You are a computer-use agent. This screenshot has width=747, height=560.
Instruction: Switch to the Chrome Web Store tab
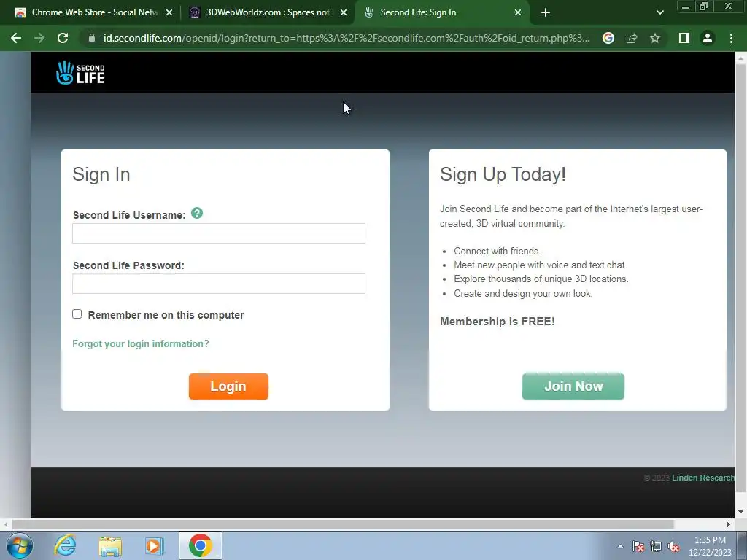[93, 12]
